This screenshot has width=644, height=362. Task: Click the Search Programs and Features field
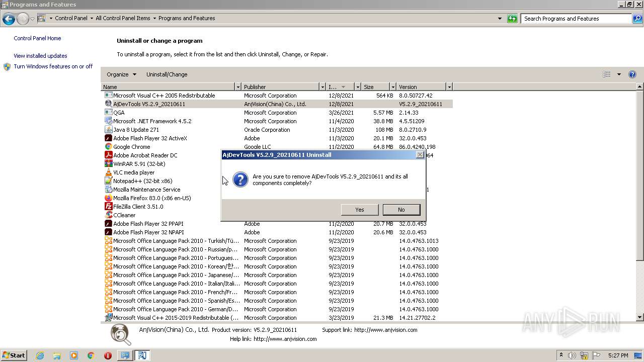pyautogui.click(x=576, y=19)
